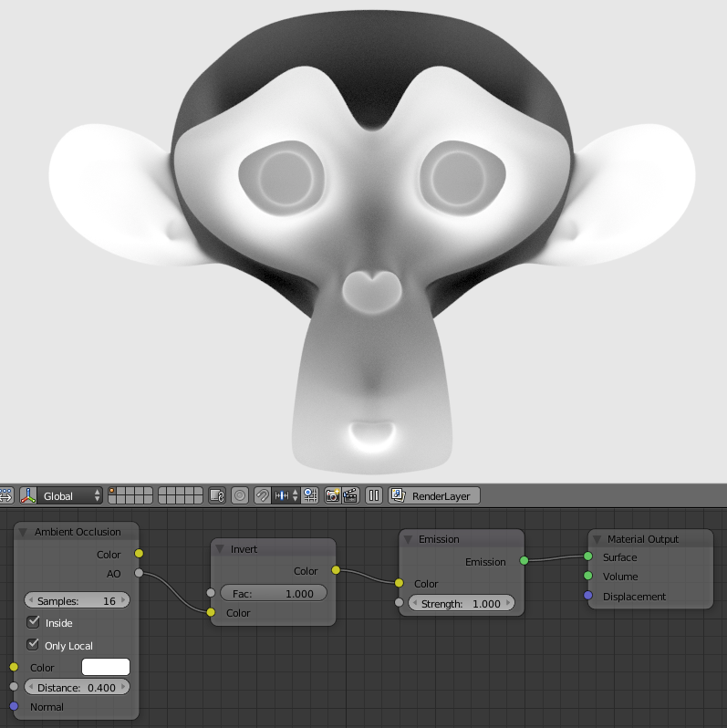The image size is (727, 728).
Task: Increase Strength with the right arrow
Action: pos(508,603)
